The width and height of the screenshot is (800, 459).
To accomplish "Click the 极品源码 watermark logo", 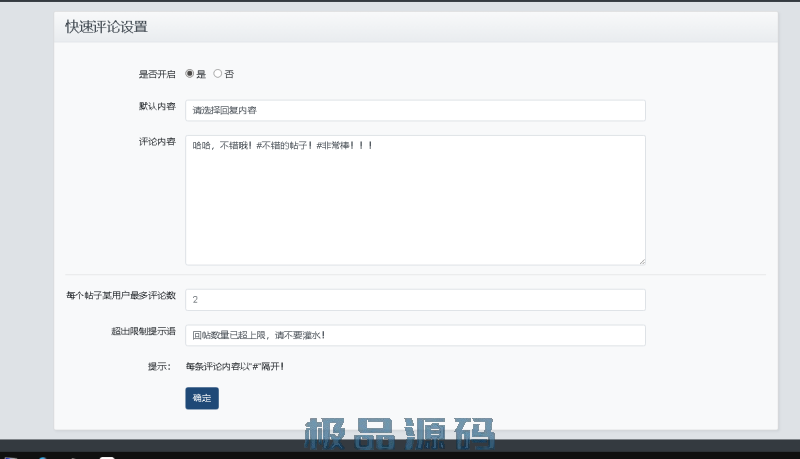I will [x=400, y=435].
